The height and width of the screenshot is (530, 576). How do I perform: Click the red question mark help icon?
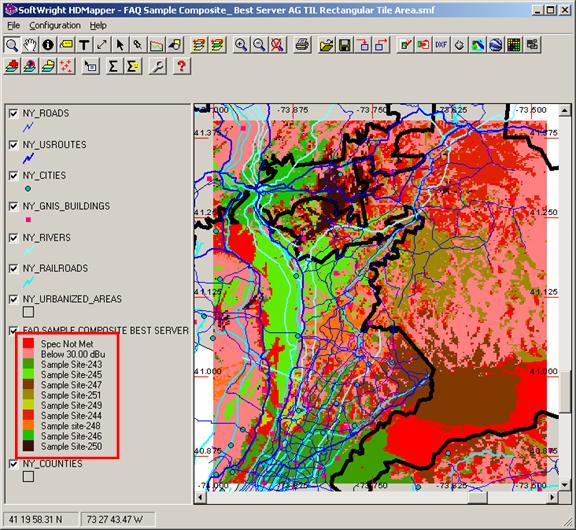coord(181,66)
